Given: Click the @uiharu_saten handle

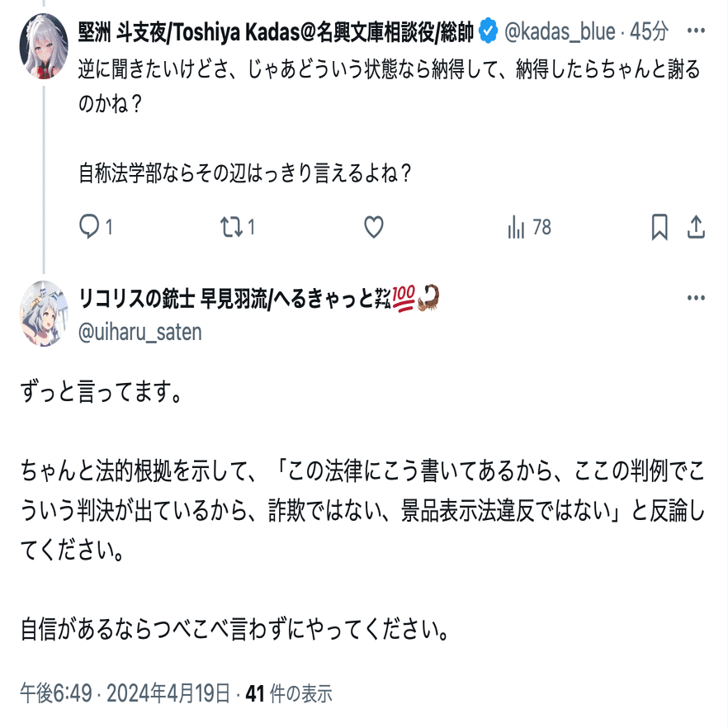Looking at the screenshot, I should tap(140, 331).
